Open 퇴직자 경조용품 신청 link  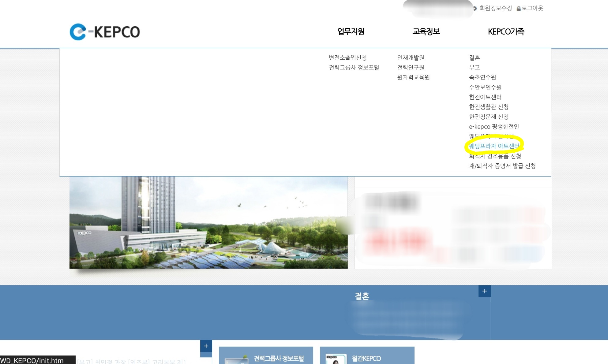click(495, 156)
